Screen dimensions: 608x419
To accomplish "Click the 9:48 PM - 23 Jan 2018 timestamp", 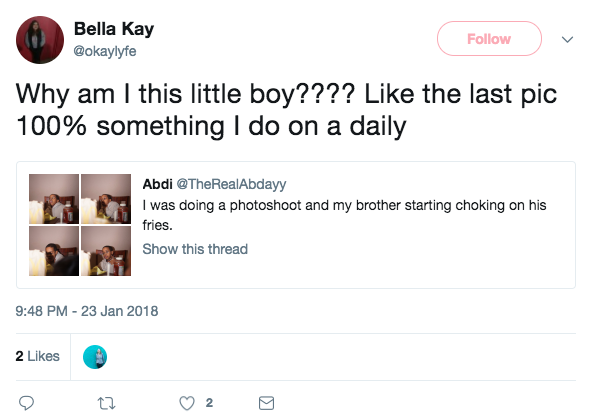I will [x=88, y=311].
